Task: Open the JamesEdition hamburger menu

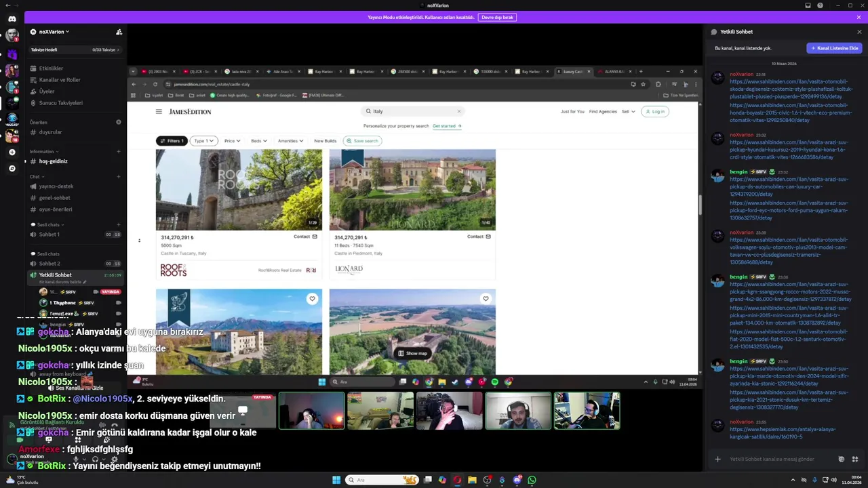Action: click(159, 111)
